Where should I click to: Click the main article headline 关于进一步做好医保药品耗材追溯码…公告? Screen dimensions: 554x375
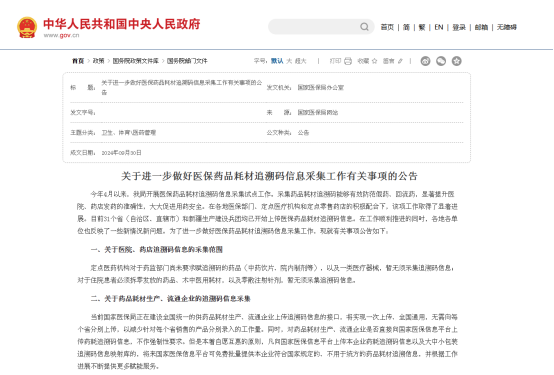270,176
